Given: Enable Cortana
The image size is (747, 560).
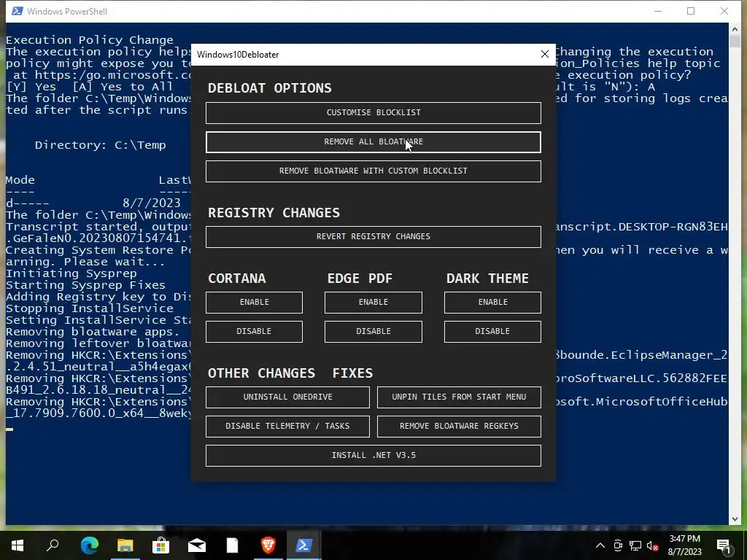Looking at the screenshot, I should click(254, 303).
